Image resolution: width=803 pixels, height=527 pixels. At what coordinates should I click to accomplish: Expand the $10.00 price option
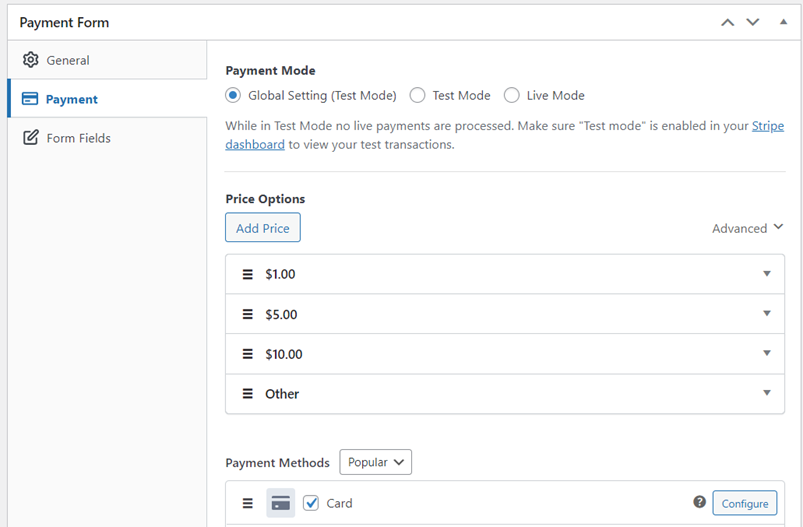tap(767, 353)
